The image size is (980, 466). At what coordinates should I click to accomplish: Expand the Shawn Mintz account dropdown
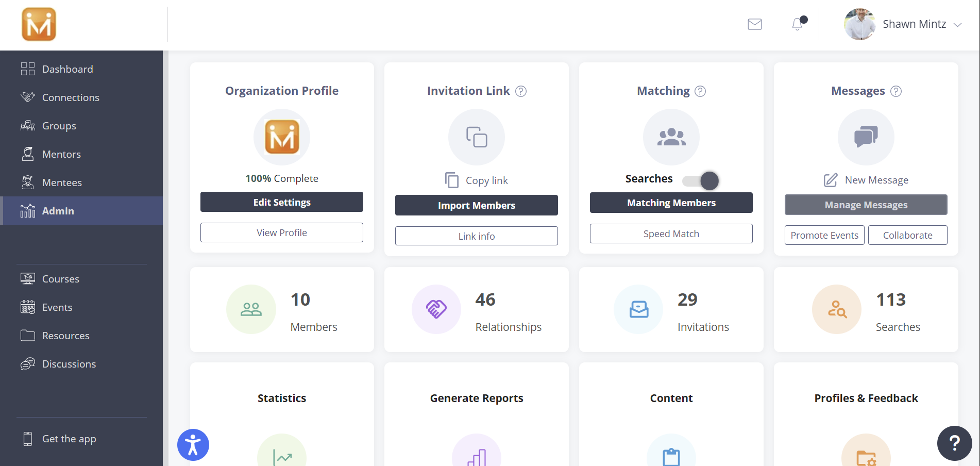[x=958, y=25]
